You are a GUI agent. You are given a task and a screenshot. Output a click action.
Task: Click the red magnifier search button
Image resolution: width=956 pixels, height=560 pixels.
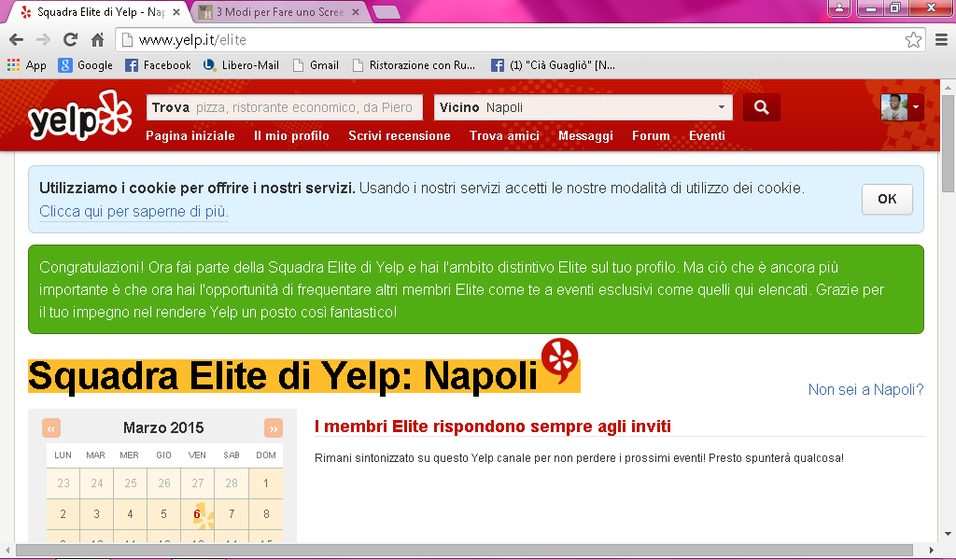pyautogui.click(x=762, y=108)
